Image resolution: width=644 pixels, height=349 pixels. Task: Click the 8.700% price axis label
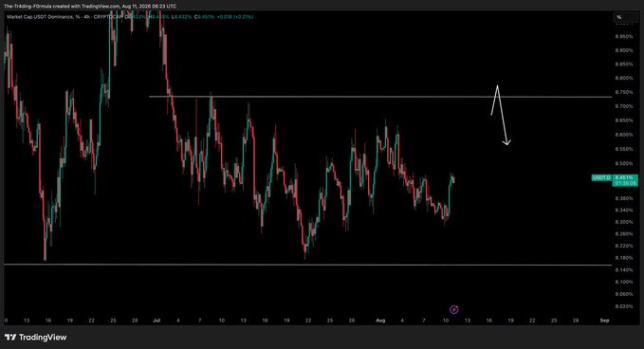tap(624, 106)
